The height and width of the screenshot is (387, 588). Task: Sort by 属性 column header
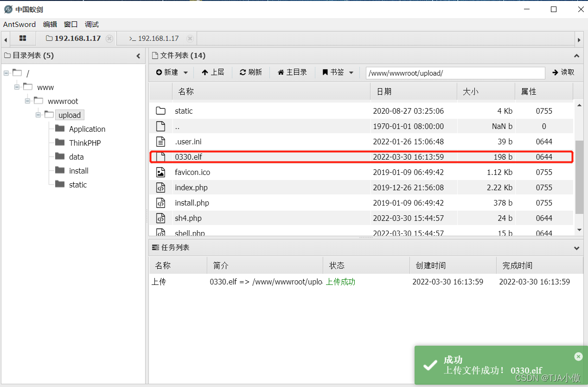(544, 91)
